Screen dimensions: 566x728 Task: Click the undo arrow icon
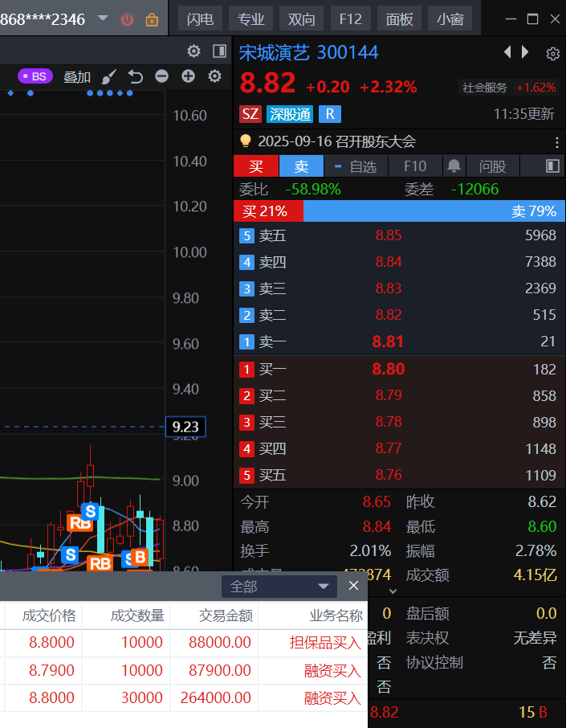point(135,76)
